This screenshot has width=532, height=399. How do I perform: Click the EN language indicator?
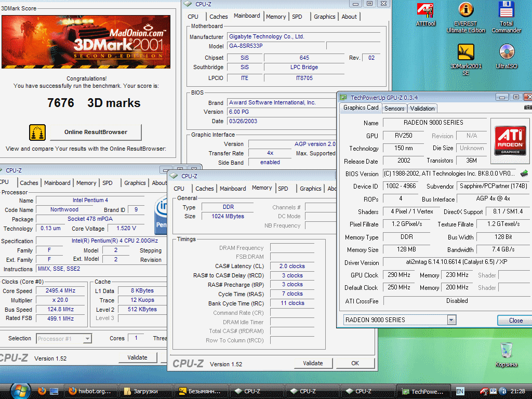[460, 391]
